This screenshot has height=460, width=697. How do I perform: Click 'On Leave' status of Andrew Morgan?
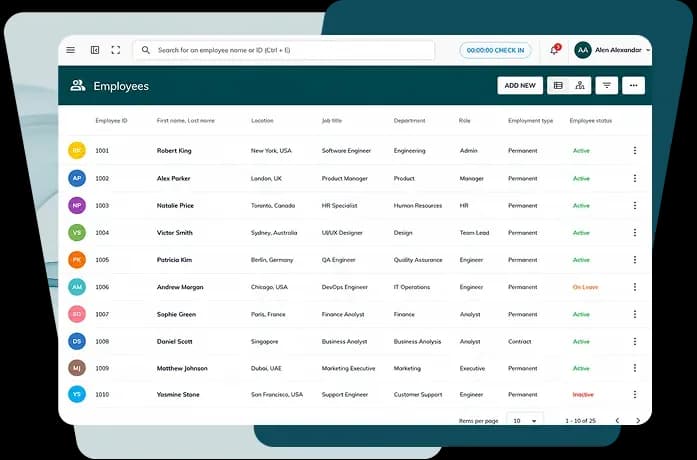pos(585,287)
